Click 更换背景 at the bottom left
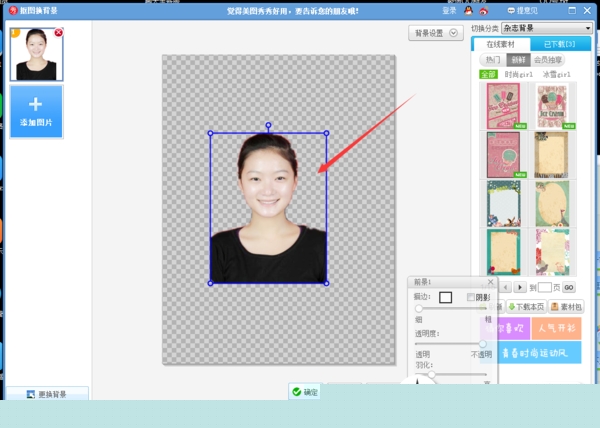Screen dimensions: 600x428 point(47,394)
